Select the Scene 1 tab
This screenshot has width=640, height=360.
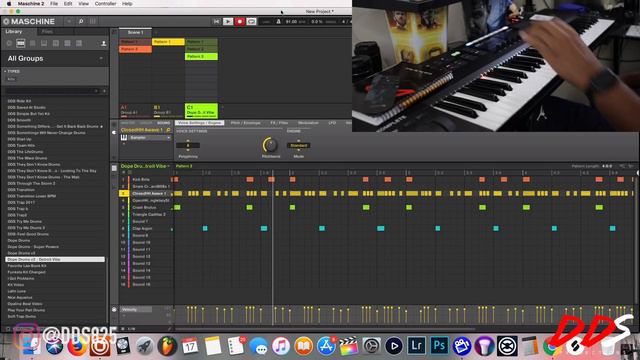135,32
